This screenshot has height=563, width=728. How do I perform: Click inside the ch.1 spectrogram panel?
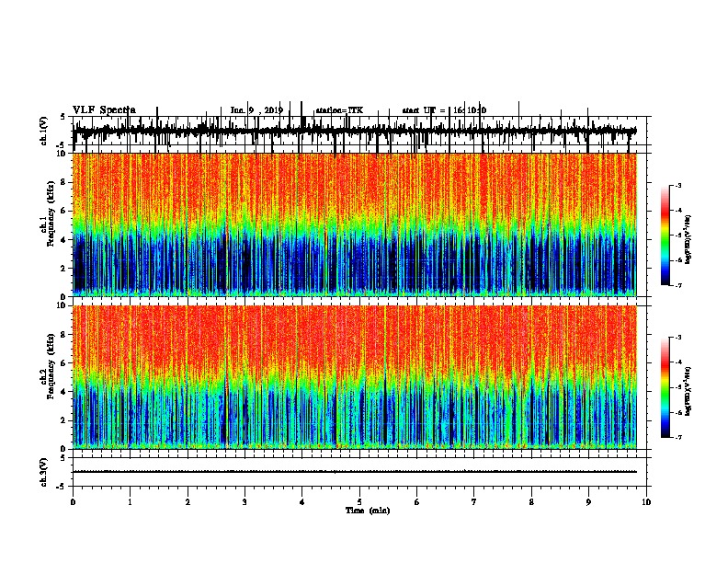(355, 224)
